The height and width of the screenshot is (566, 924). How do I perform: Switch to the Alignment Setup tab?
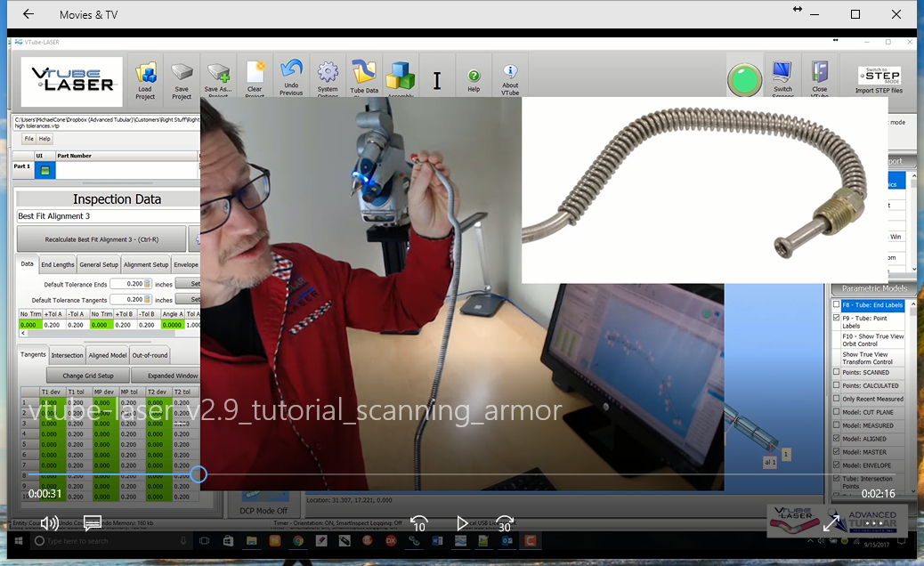click(x=146, y=264)
